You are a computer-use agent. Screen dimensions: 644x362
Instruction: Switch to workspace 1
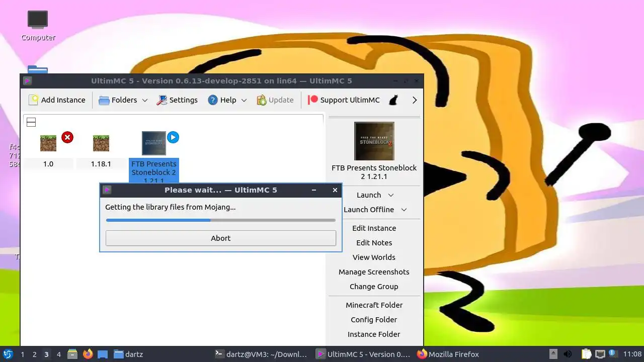tap(22, 354)
